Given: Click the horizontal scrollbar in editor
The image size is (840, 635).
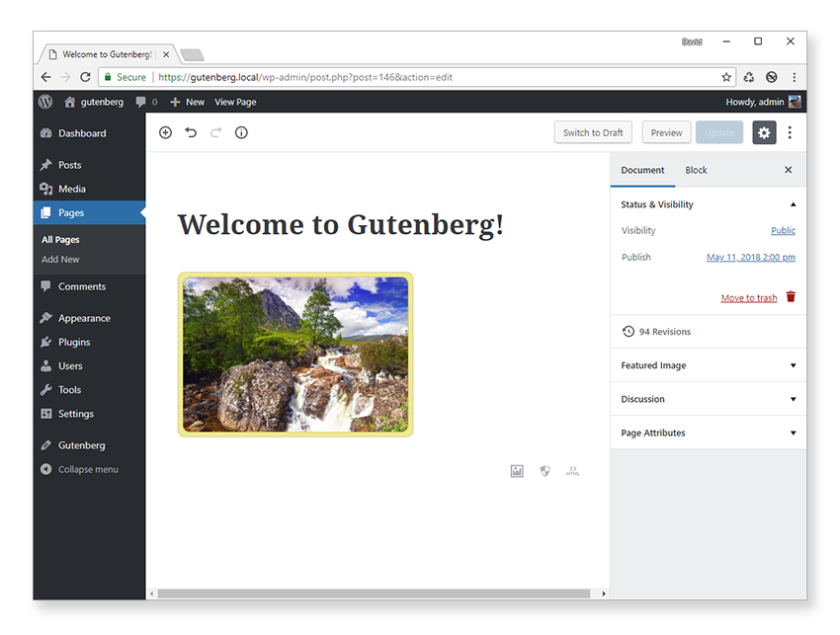Looking at the screenshot, I should [374, 594].
